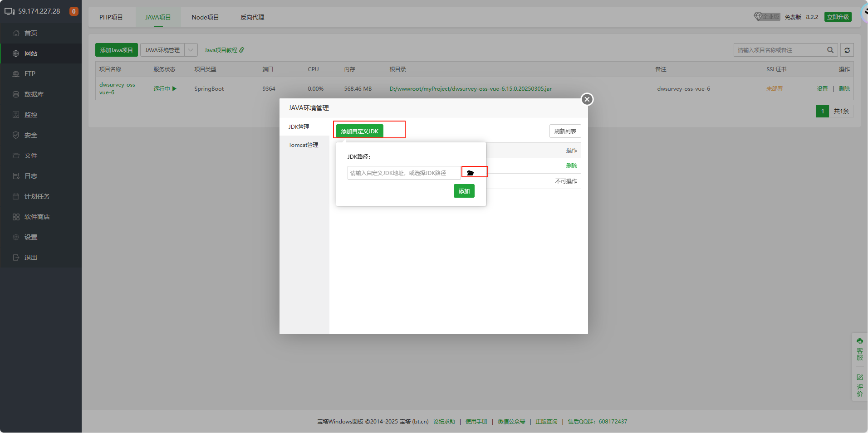
Task: Click the folder browse icon for JDK path
Action: click(471, 173)
